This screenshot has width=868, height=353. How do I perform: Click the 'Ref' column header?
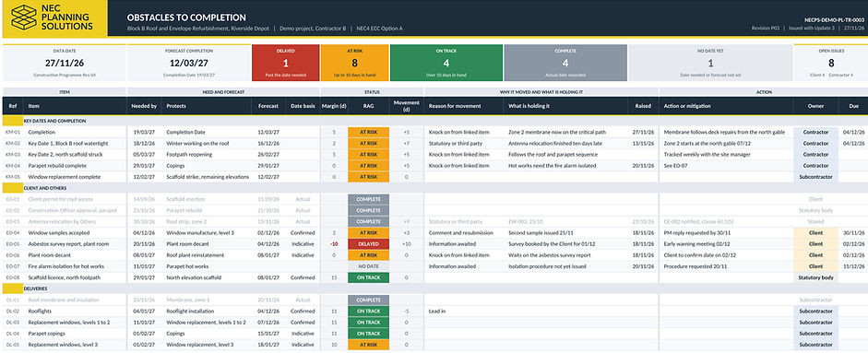(13, 106)
